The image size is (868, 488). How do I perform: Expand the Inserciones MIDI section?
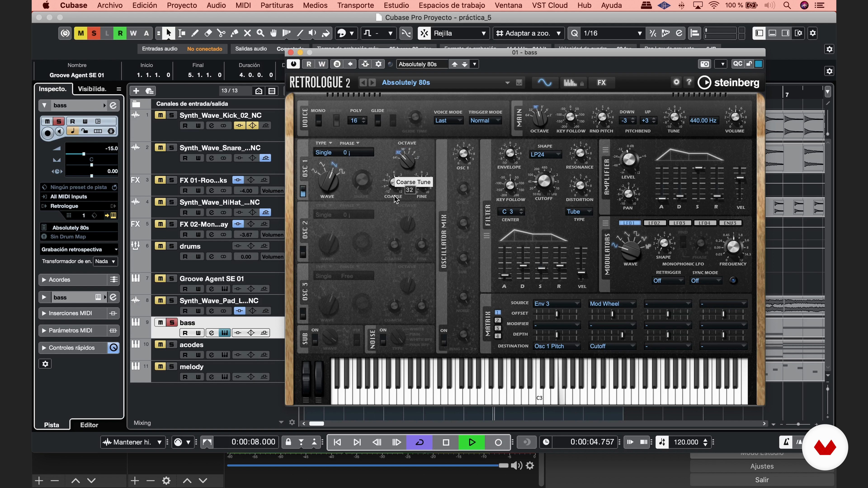click(x=44, y=313)
